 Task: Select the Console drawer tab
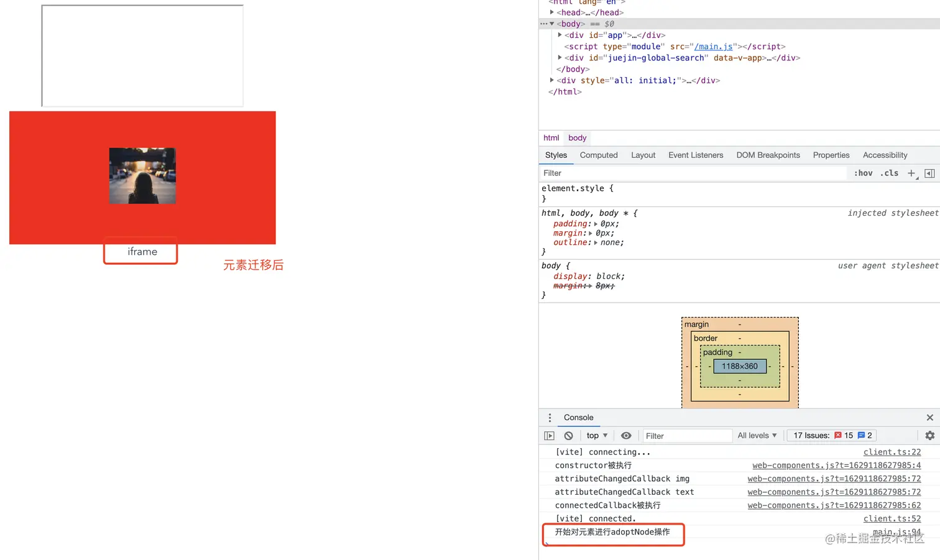tap(578, 418)
